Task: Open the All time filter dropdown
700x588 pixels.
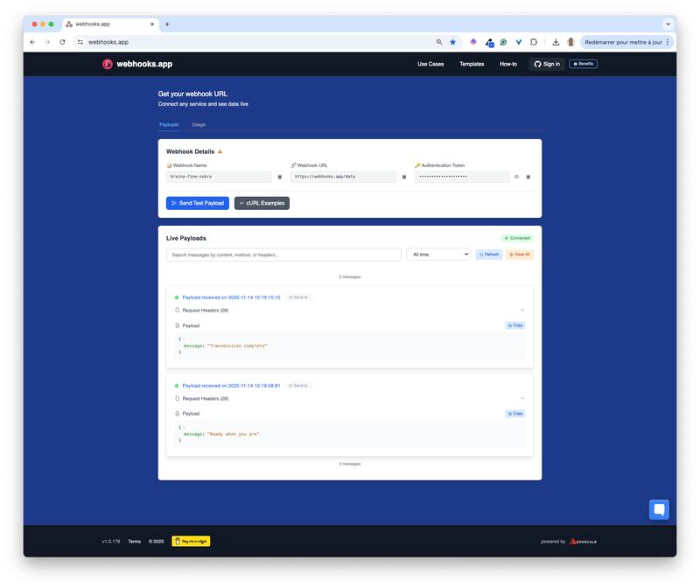Action: 438,255
